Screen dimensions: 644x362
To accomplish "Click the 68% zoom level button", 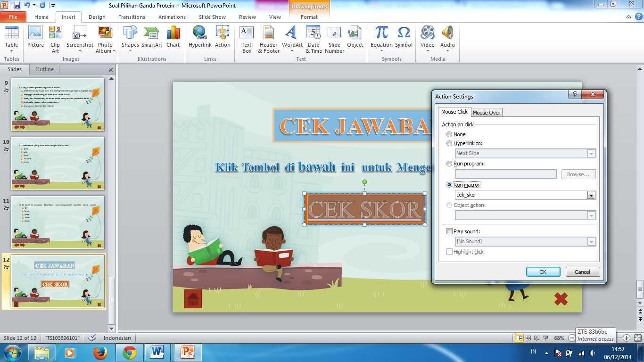I will click(559, 338).
